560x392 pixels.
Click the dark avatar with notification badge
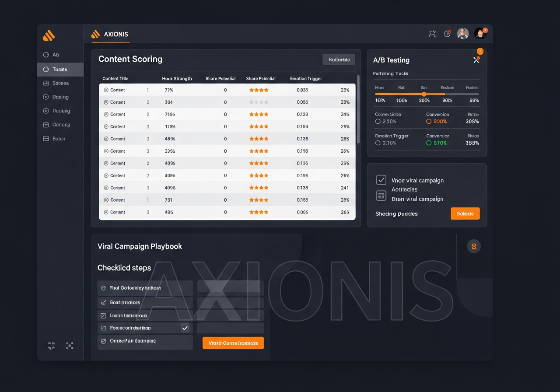[480, 34]
